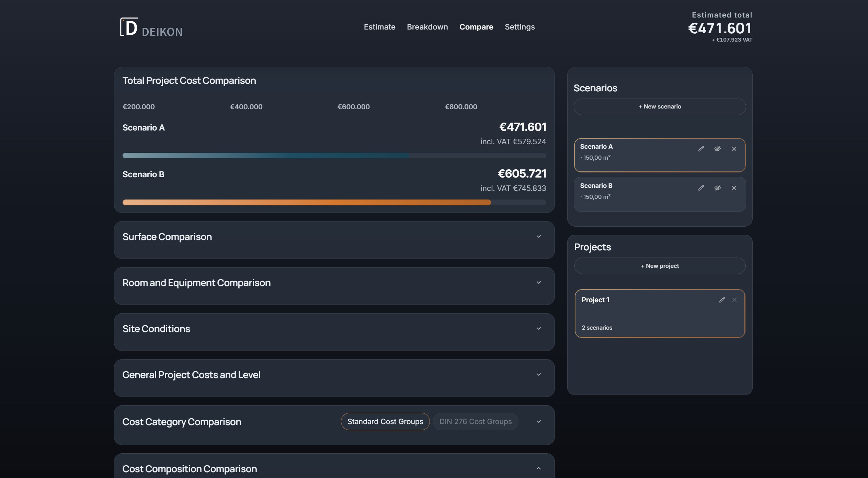Toggle Scenario A visibility eye
This screenshot has width=868, height=478.
tap(717, 149)
